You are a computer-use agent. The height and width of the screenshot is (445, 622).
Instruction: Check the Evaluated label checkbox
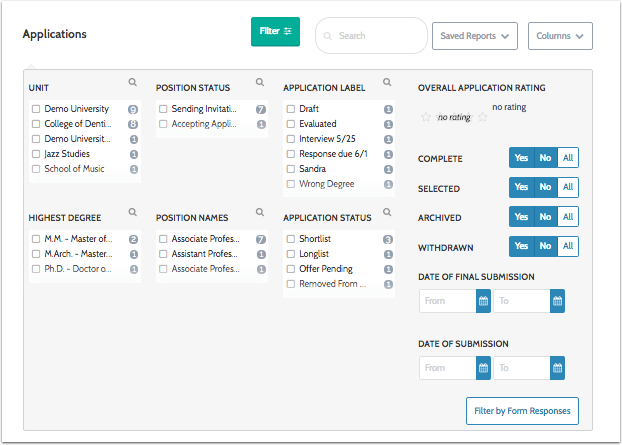pos(291,124)
